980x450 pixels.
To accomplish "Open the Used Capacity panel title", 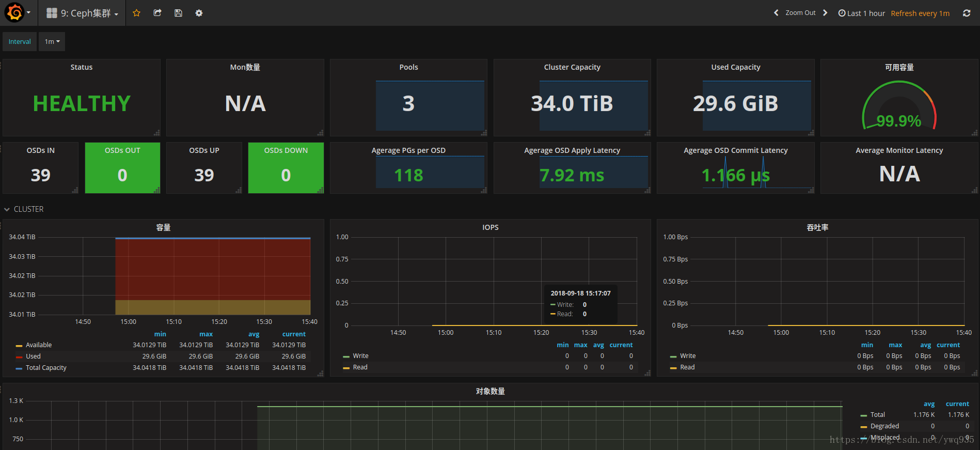I will (x=736, y=67).
